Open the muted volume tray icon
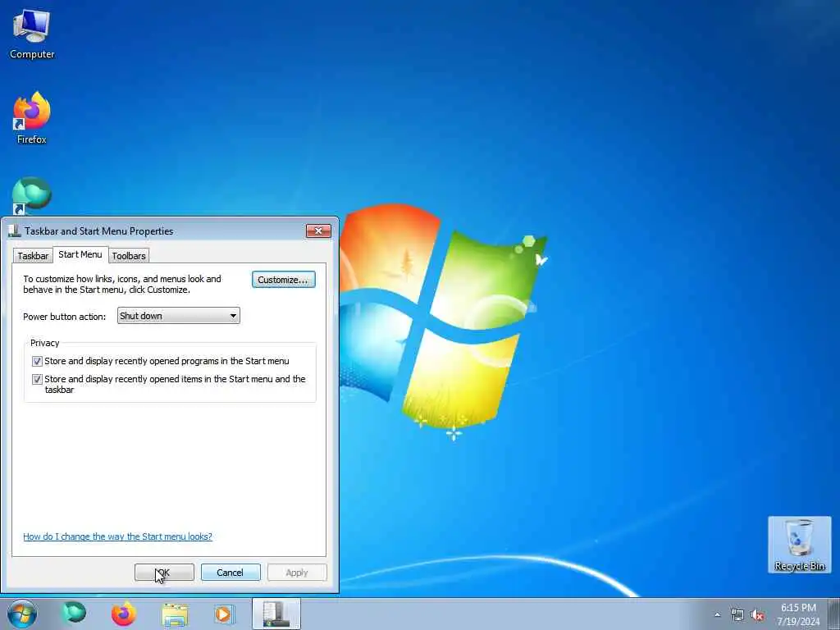 pyautogui.click(x=757, y=615)
